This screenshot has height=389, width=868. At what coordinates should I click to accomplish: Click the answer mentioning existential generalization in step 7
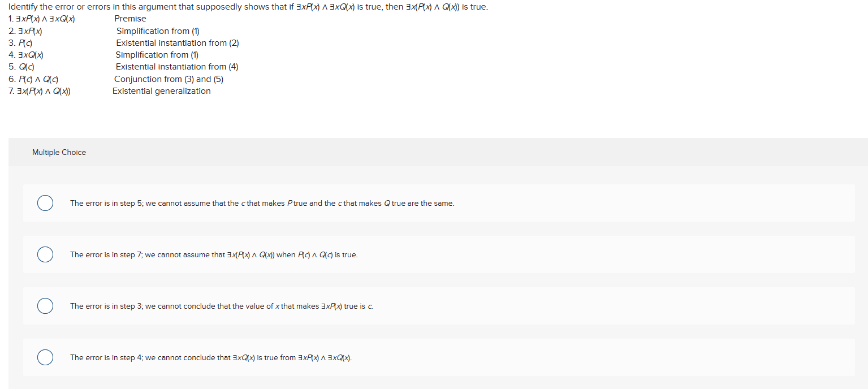pos(213,254)
